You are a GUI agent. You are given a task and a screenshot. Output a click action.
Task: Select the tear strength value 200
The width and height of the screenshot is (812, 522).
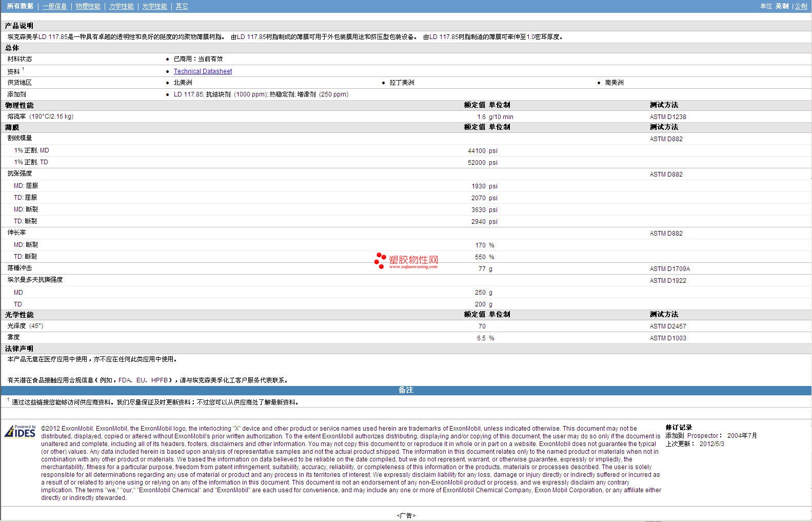pyautogui.click(x=481, y=304)
